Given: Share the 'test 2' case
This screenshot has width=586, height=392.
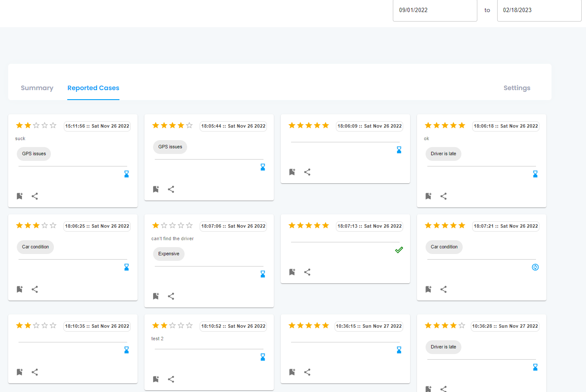Looking at the screenshot, I should click(171, 379).
